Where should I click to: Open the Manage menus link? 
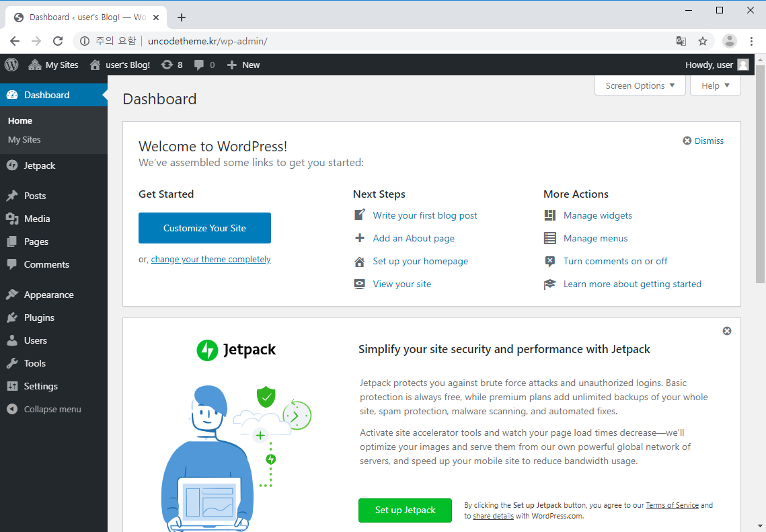(x=595, y=238)
